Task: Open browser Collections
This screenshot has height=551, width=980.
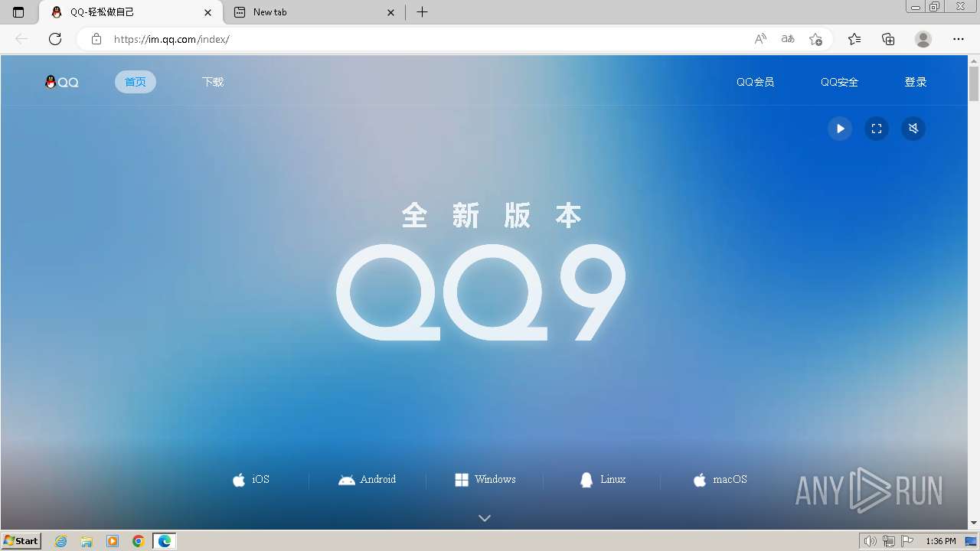Action: click(888, 39)
